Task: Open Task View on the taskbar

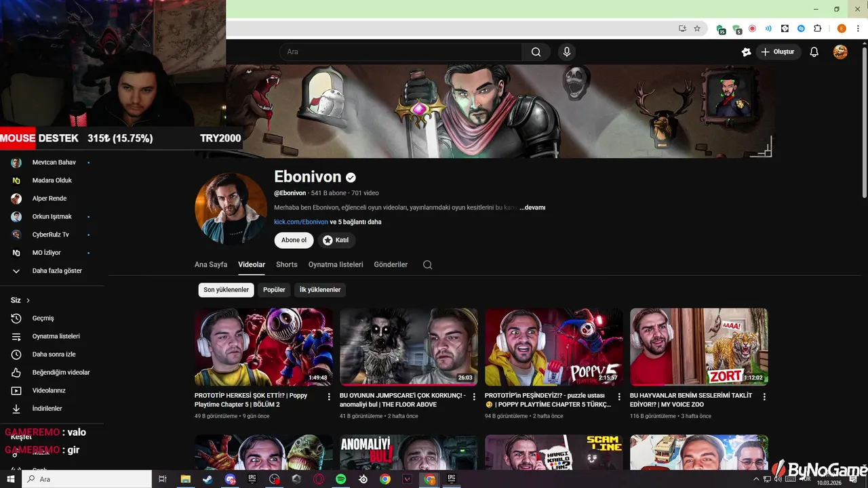Action: pyautogui.click(x=163, y=479)
